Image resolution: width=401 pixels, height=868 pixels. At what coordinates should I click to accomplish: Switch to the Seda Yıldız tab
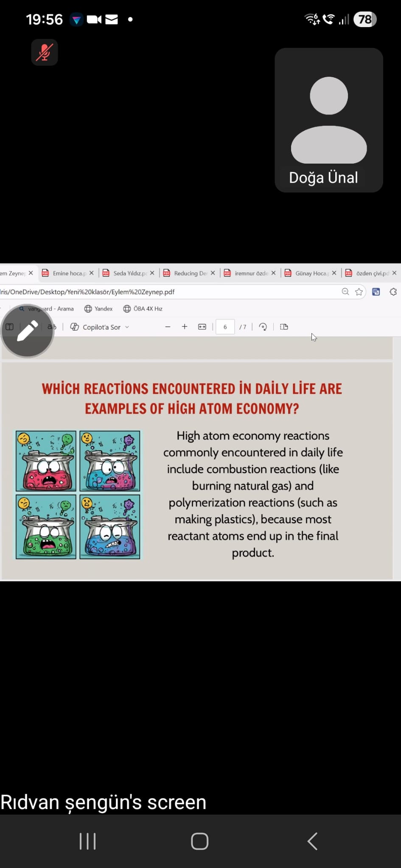127,273
